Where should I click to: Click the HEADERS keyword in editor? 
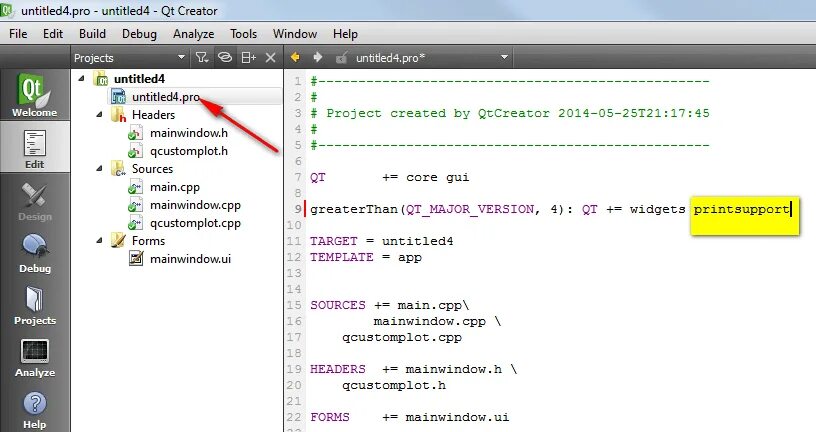338,369
